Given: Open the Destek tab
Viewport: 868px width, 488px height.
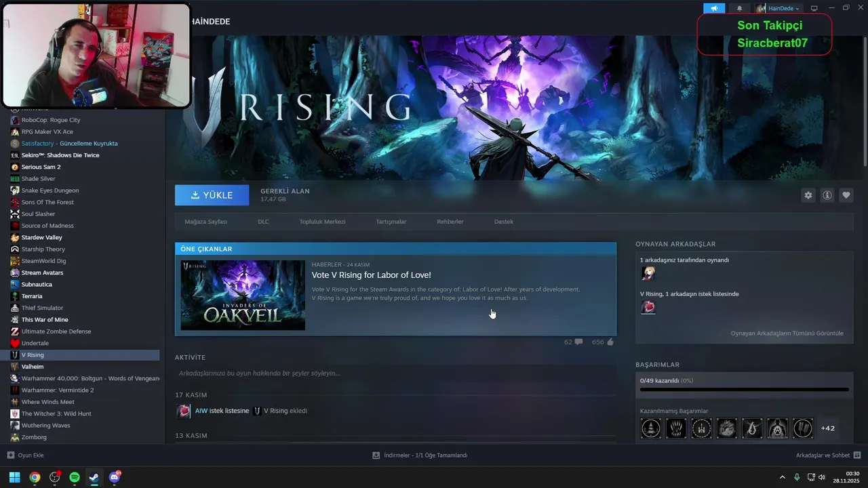Looking at the screenshot, I should (x=503, y=222).
